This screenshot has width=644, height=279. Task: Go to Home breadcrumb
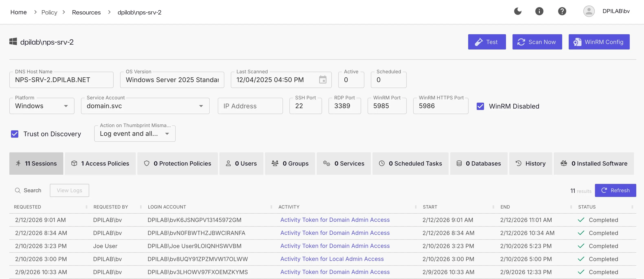(x=19, y=12)
